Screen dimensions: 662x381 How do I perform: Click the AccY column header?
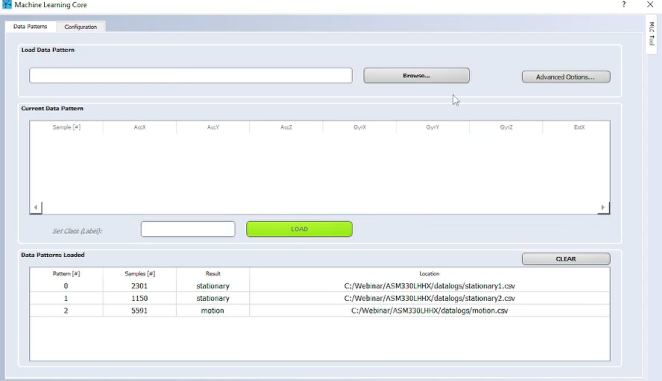213,127
